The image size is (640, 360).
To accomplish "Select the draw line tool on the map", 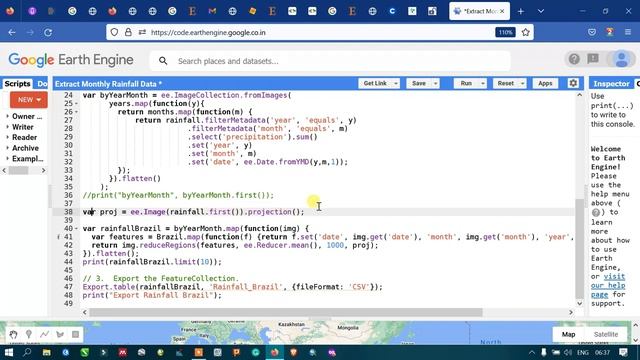I will (x=44, y=335).
